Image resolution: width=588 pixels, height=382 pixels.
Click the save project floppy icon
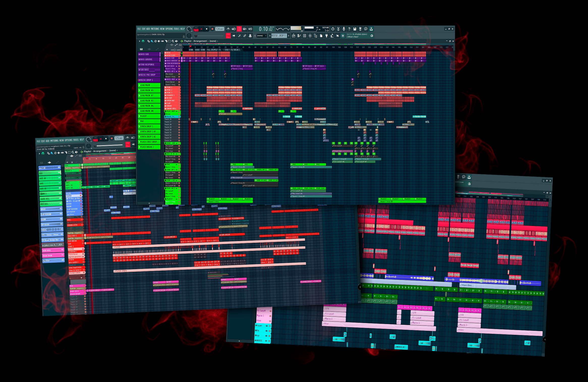pyautogui.click(x=355, y=29)
